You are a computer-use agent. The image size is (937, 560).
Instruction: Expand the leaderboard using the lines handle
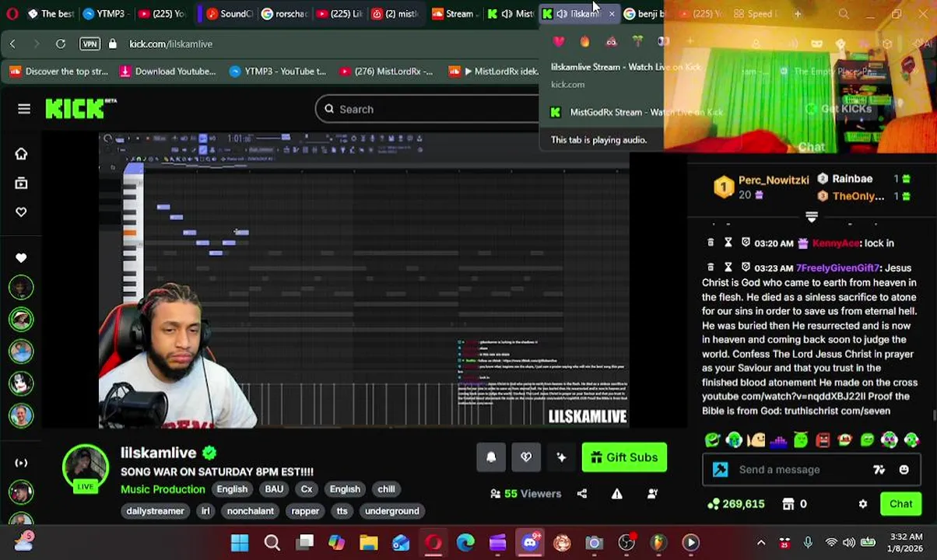point(812,217)
